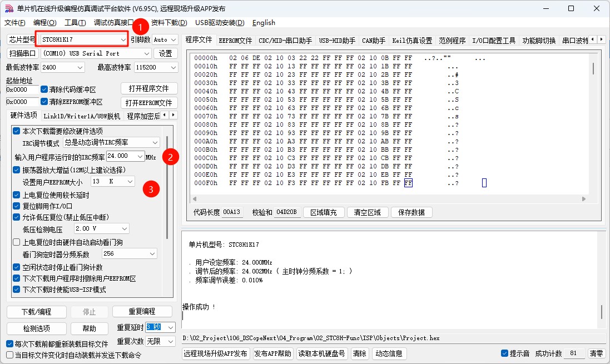
Task: Toggle 清除EEPROM缓冲区 checkbox
Action: 44,102
